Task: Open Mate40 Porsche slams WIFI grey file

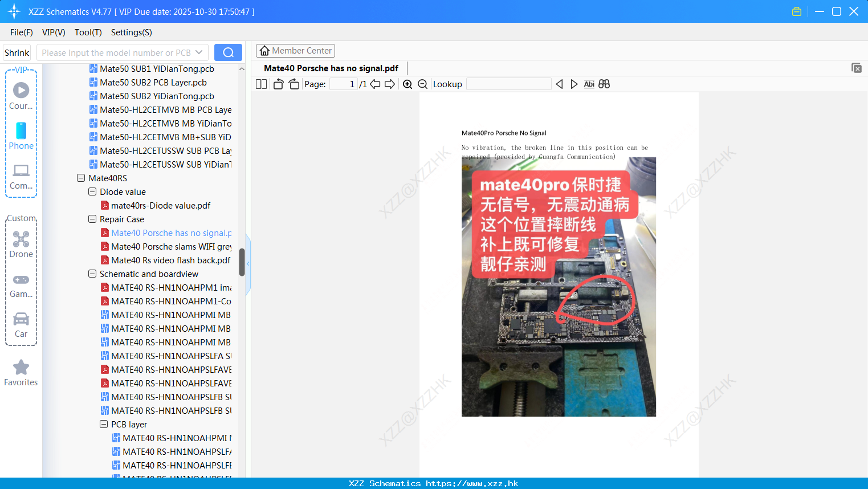Action: (172, 247)
